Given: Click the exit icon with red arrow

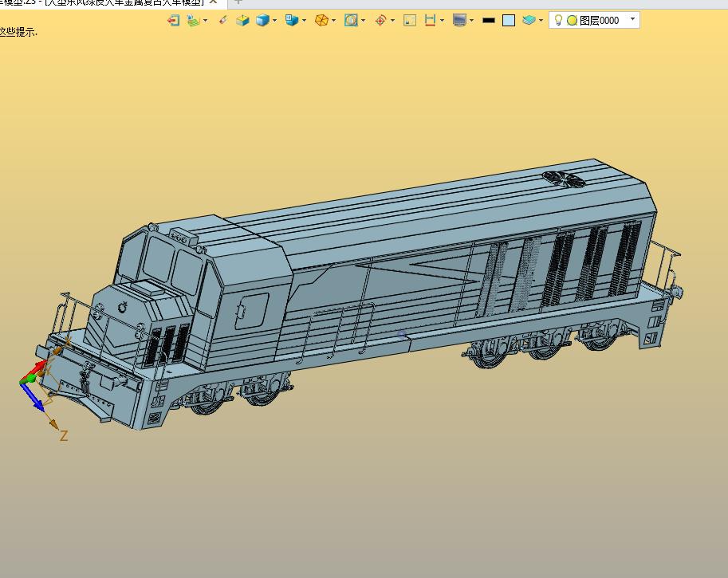Looking at the screenshot, I should (x=173, y=21).
